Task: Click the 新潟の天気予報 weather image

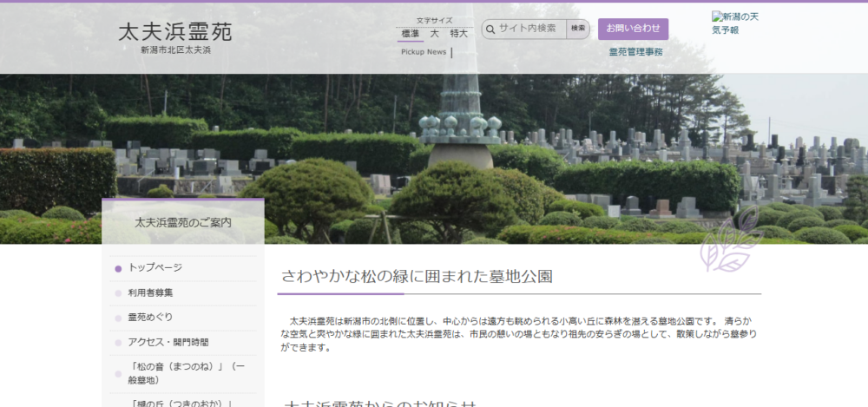Action: pos(735,23)
